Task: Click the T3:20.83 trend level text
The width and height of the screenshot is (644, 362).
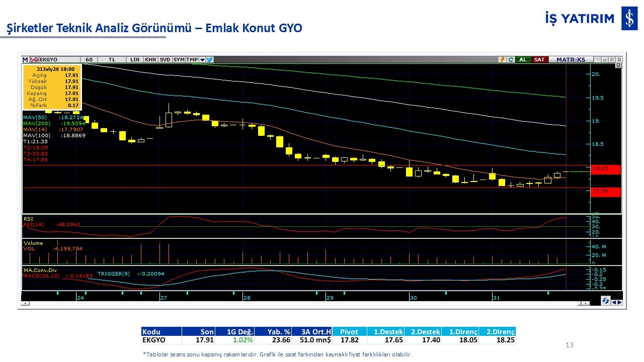Action: coord(35,154)
